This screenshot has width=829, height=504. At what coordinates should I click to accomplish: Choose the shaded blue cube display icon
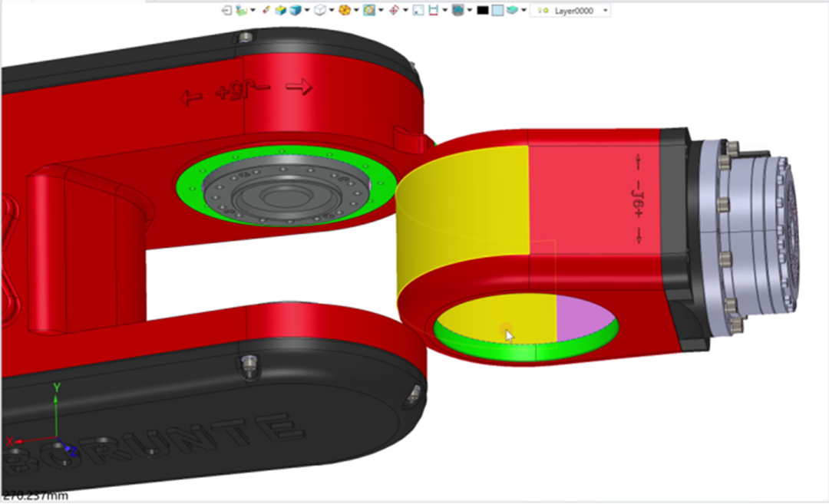click(295, 11)
